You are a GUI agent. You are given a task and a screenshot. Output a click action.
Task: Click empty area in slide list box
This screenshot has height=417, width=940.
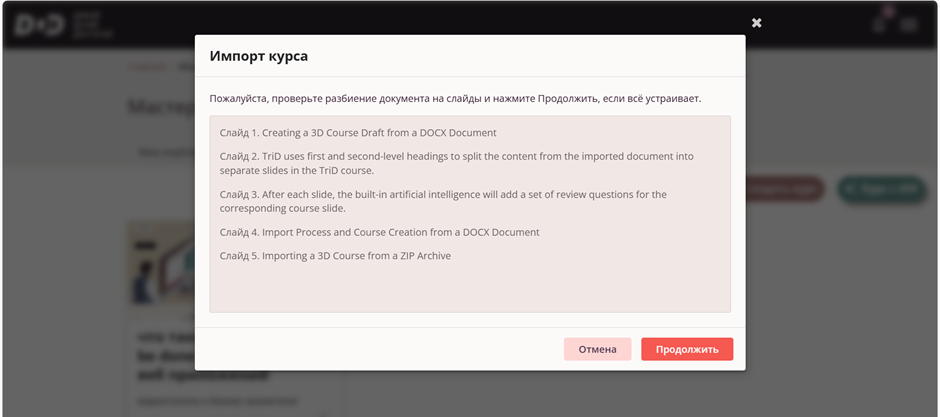[470, 290]
